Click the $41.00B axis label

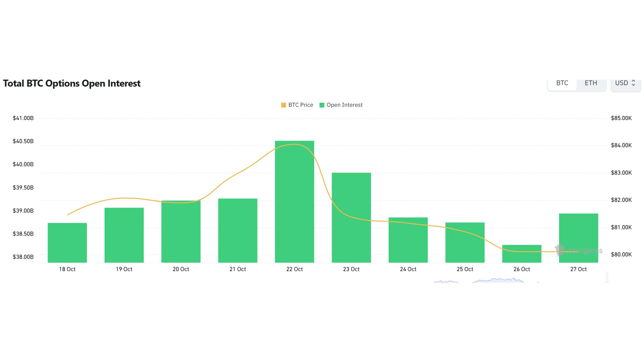tap(23, 118)
